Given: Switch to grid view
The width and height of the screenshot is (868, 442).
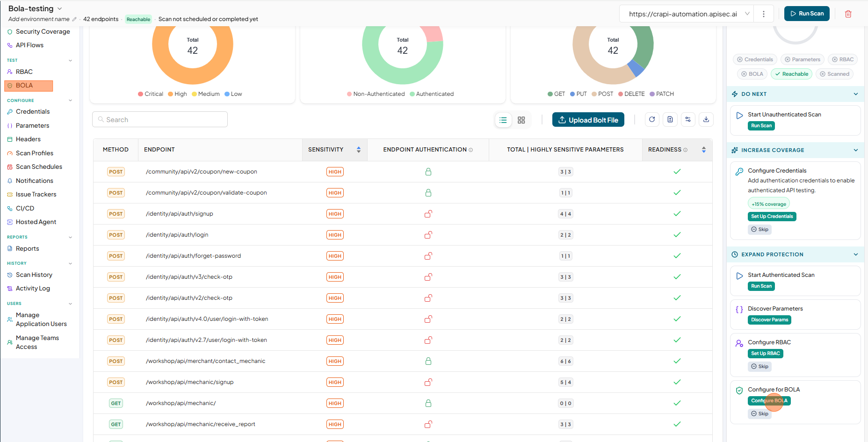Looking at the screenshot, I should pos(521,120).
